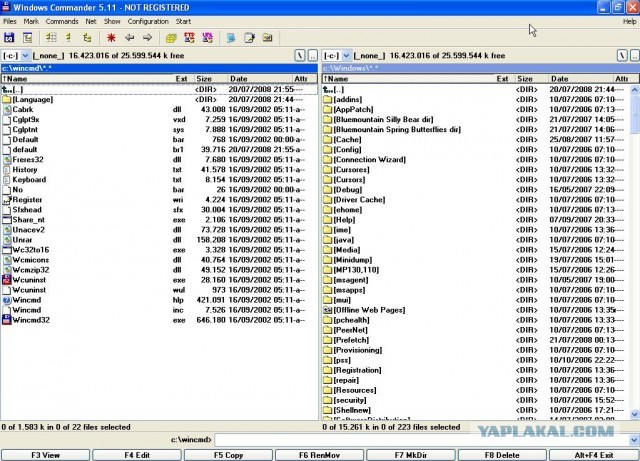Click the F7 MkDir button
Image resolution: width=640 pixels, height=461 pixels.
tap(411, 455)
